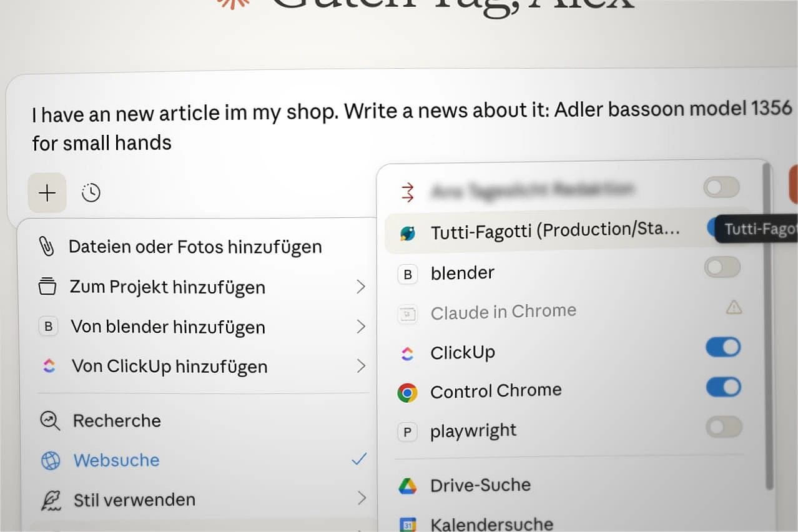The image size is (798, 532).
Task: Click the Google Drive icon beside Drive-Suche
Action: (408, 486)
